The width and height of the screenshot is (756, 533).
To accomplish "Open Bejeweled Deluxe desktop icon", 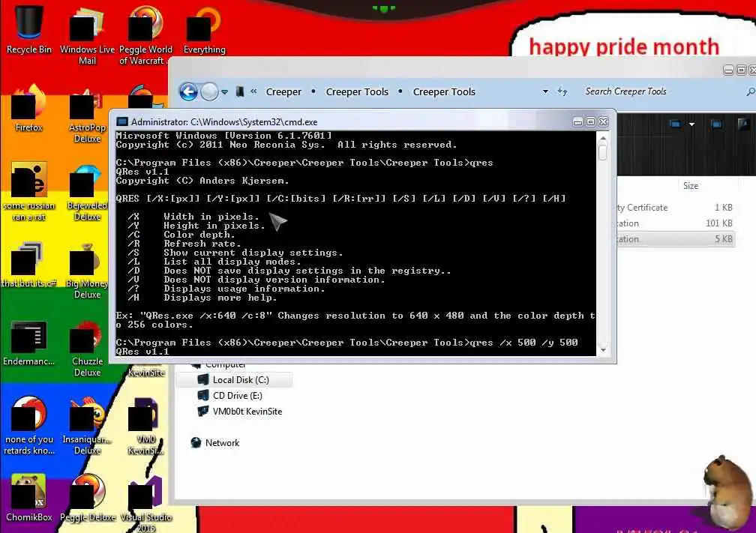I will coord(87,193).
